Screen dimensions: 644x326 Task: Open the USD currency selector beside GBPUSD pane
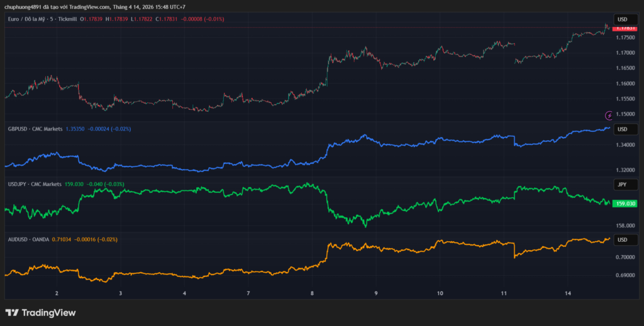coord(622,129)
